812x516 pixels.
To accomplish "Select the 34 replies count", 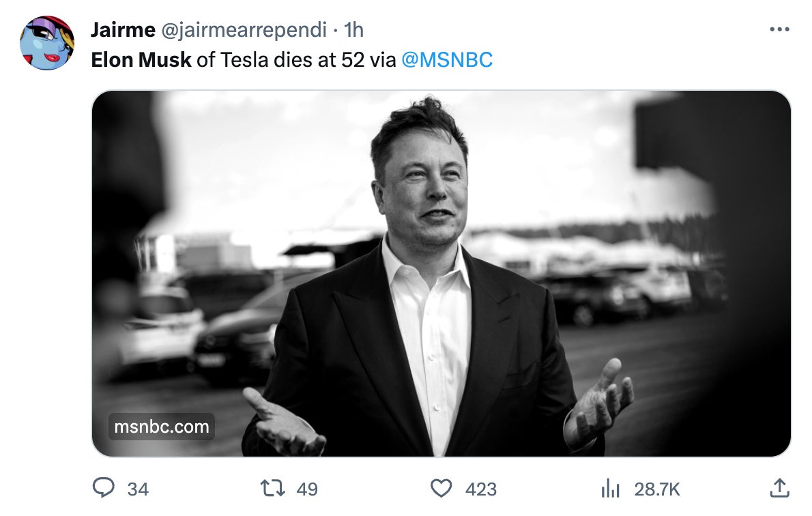I will [x=138, y=489].
